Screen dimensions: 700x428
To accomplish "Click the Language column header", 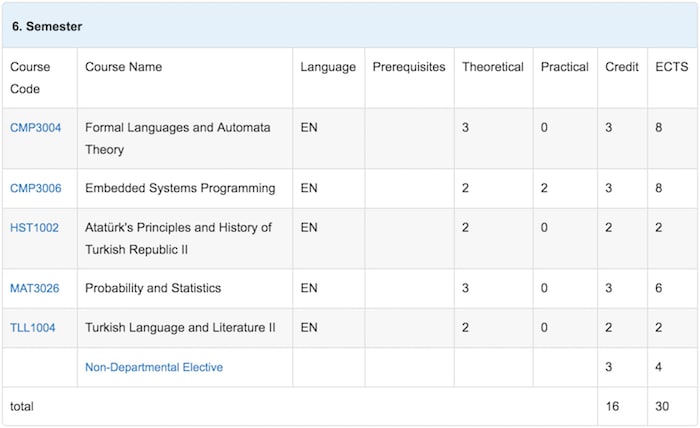I will tap(328, 67).
